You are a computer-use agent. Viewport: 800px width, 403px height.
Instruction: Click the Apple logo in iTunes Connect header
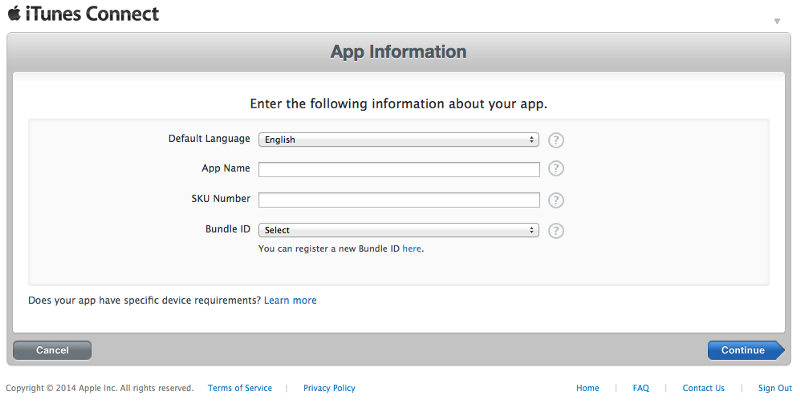[x=14, y=13]
